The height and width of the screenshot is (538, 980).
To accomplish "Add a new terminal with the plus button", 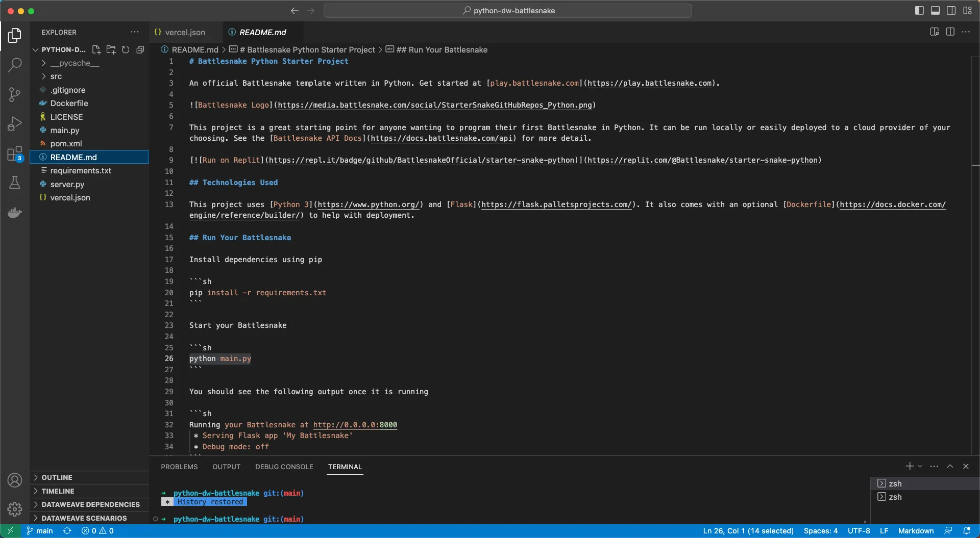I will click(x=910, y=467).
